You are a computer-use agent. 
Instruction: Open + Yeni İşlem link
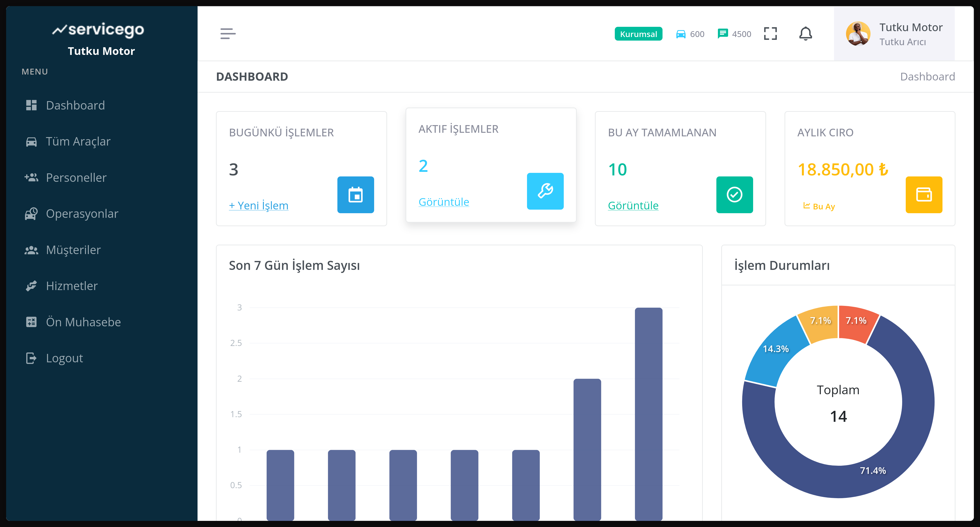click(x=259, y=206)
